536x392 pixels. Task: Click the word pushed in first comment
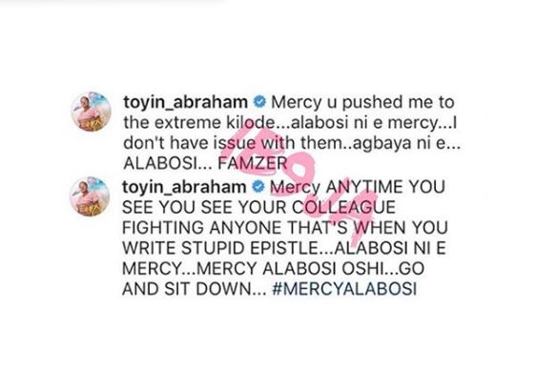[371, 103]
